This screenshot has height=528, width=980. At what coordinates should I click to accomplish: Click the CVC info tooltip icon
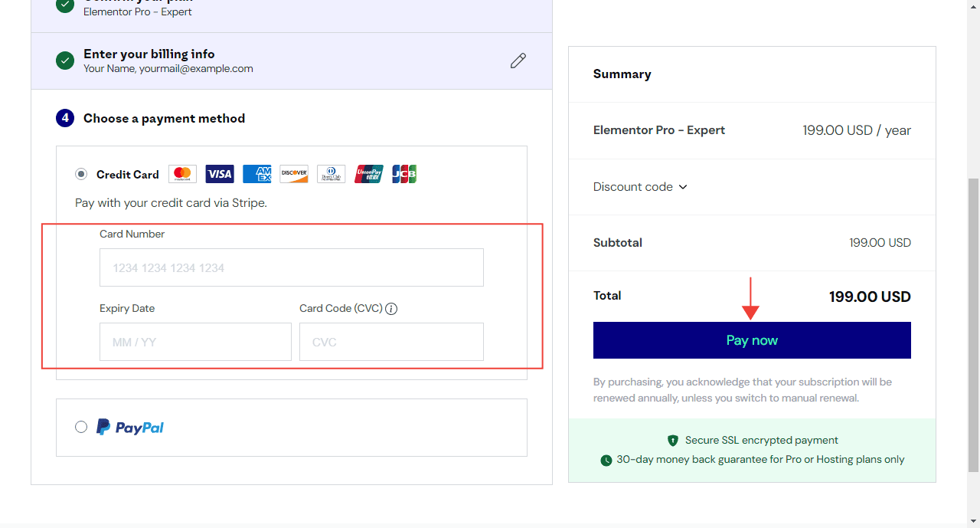click(x=391, y=309)
